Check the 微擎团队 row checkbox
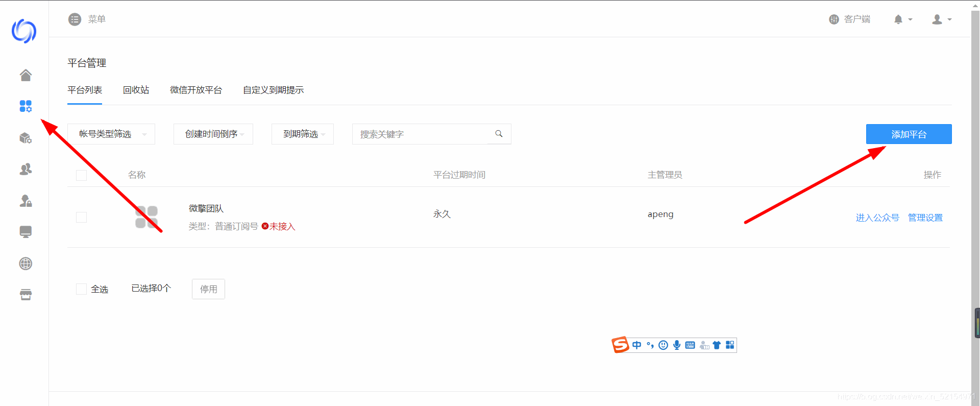The width and height of the screenshot is (980, 406). 81,217
